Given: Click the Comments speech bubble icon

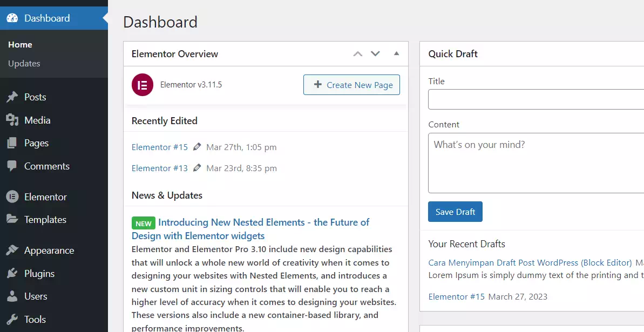Looking at the screenshot, I should [x=12, y=166].
